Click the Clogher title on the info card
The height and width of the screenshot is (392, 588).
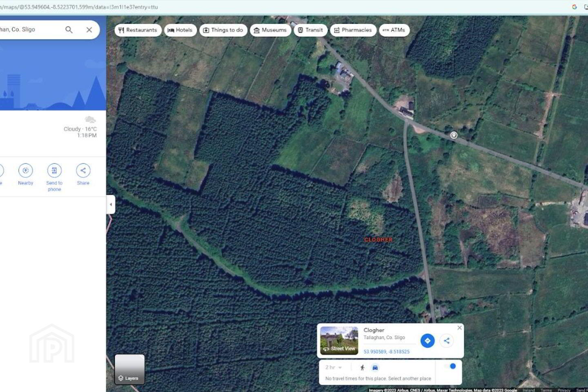pyautogui.click(x=374, y=330)
